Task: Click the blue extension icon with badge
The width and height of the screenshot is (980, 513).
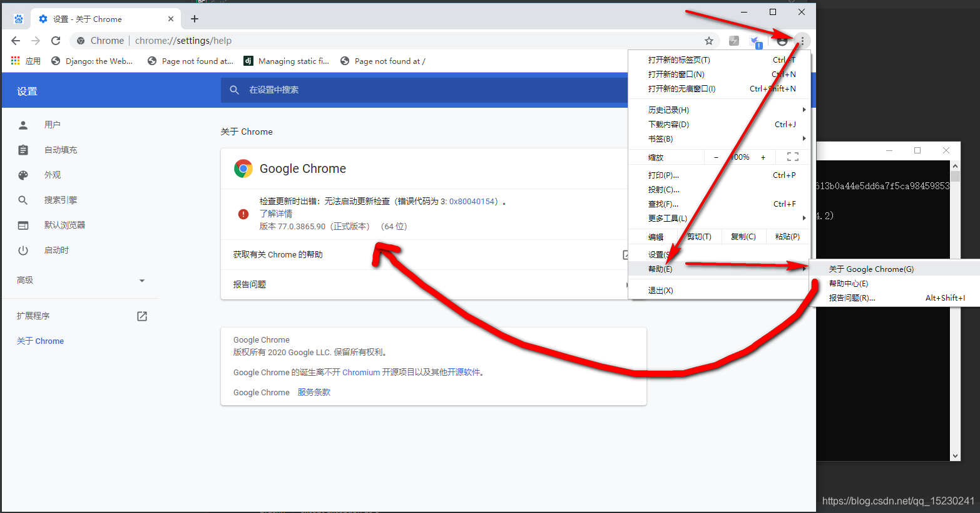Action: [756, 42]
